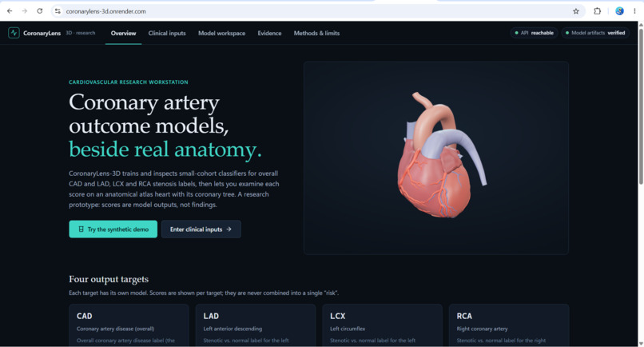Viewport: 644px width, 347px height.
Task: Bookmark this page with the star icon
Action: pos(576,11)
